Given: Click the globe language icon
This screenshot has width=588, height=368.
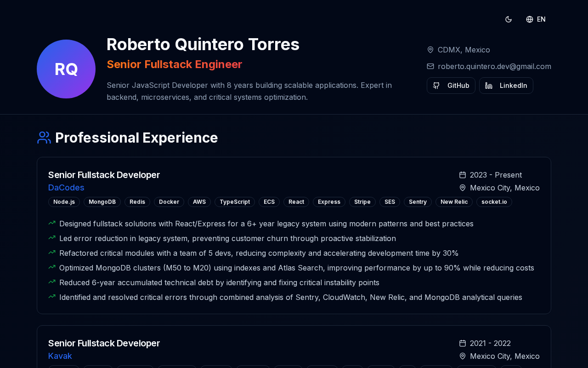Looking at the screenshot, I should [530, 19].
